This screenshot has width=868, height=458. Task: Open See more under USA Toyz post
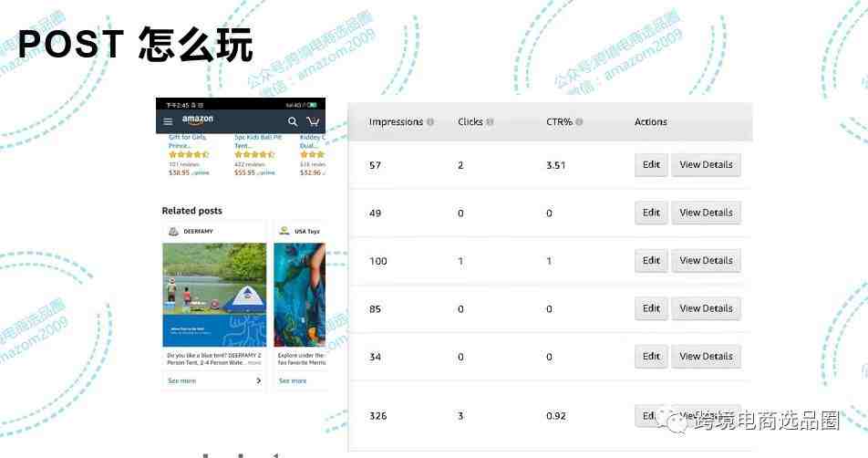tap(293, 380)
